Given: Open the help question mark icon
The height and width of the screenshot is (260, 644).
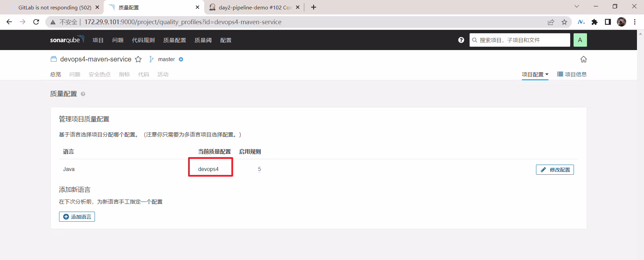Looking at the screenshot, I should [461, 40].
